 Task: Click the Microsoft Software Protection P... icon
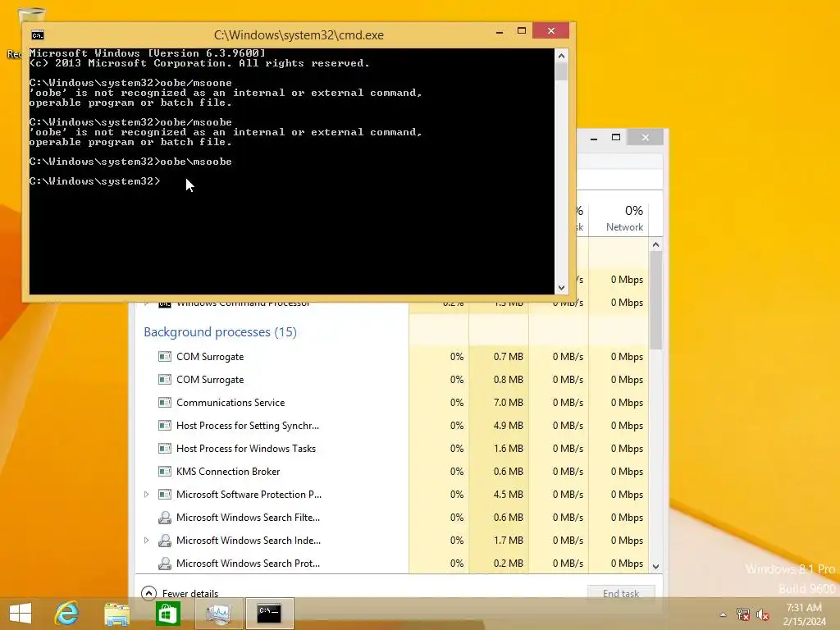coord(164,495)
